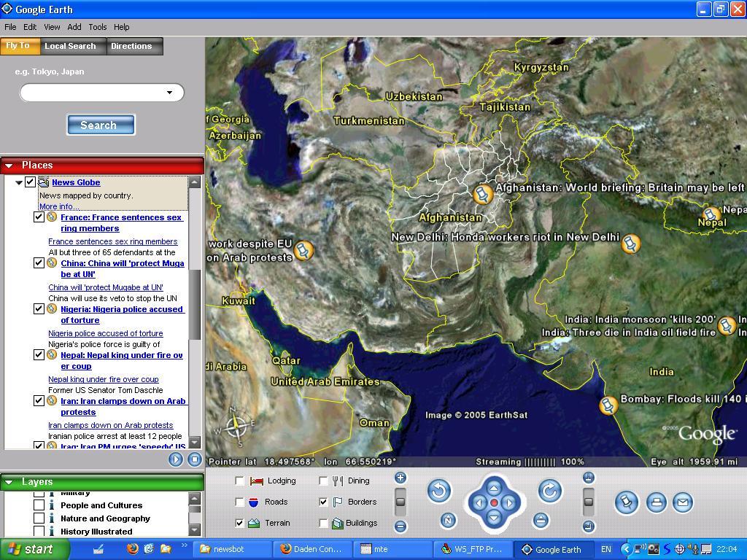
Task: Click the India monsoon pushpin on map
Action: point(727,326)
